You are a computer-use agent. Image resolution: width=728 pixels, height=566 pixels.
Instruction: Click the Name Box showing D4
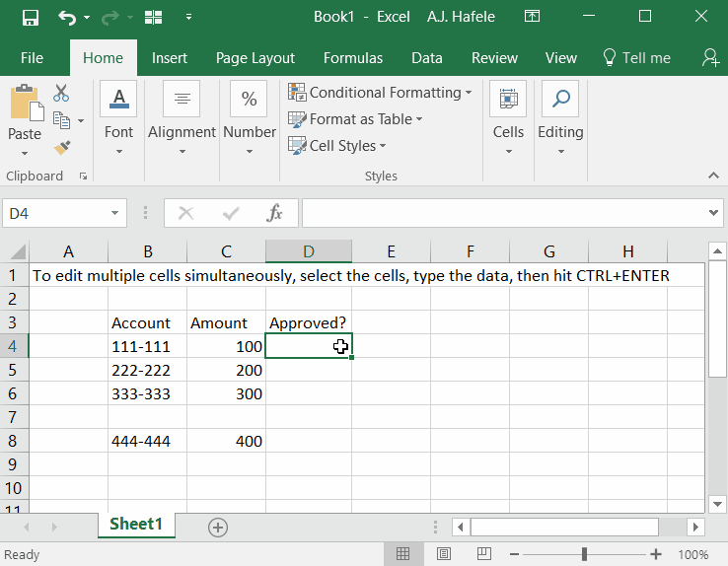(55, 213)
